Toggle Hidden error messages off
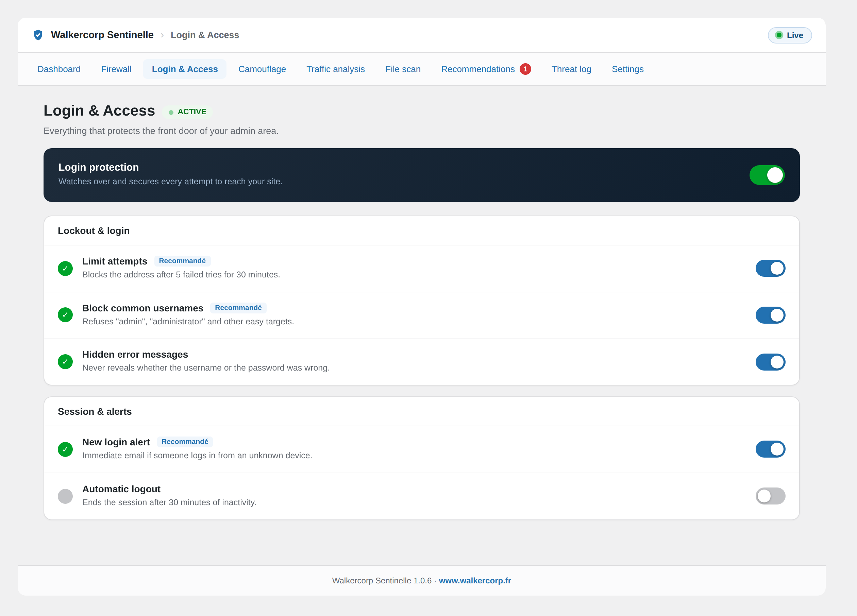 click(x=771, y=362)
